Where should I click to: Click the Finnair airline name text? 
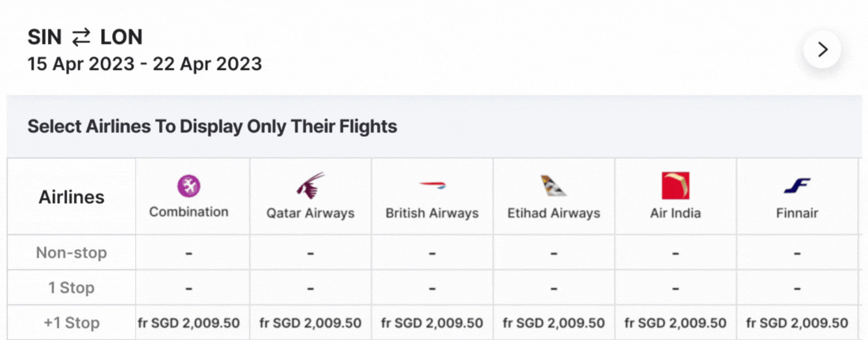point(797,213)
